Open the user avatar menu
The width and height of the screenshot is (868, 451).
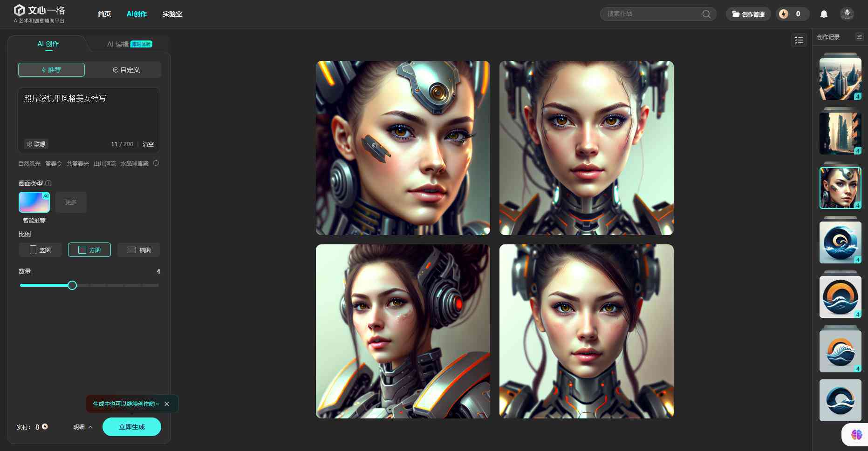point(847,13)
